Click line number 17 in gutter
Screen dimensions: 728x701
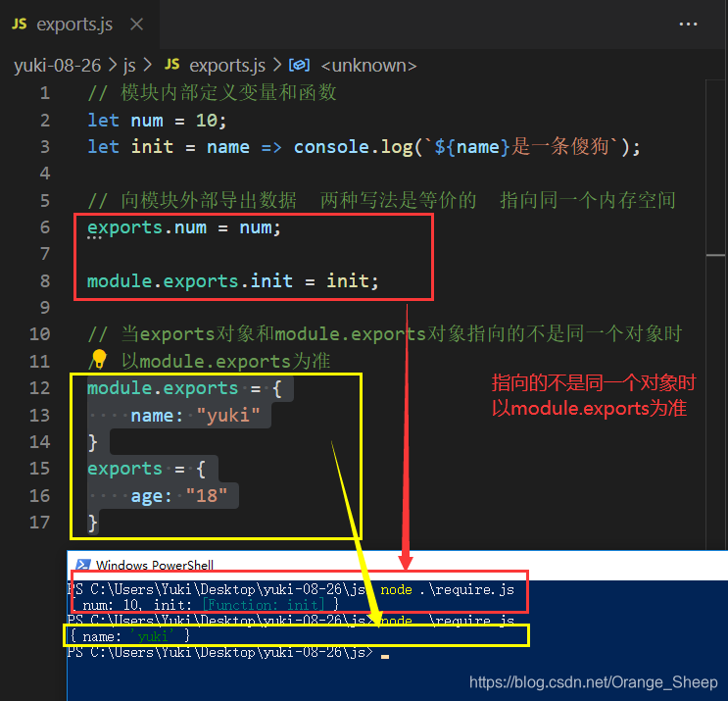pos(39,523)
